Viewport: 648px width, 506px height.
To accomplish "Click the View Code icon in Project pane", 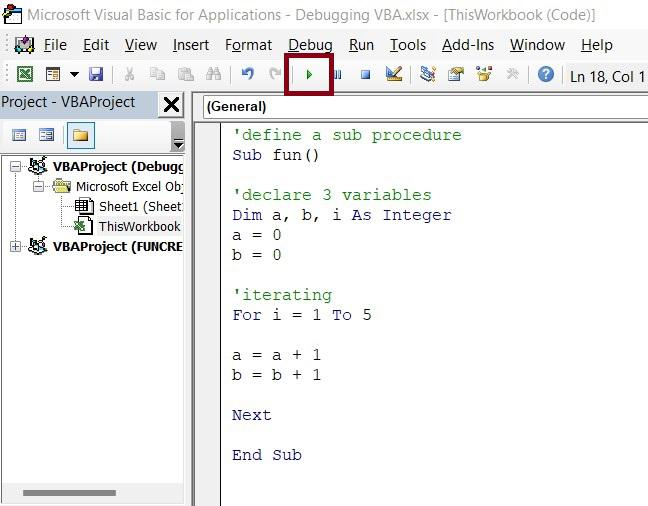I will (19, 135).
